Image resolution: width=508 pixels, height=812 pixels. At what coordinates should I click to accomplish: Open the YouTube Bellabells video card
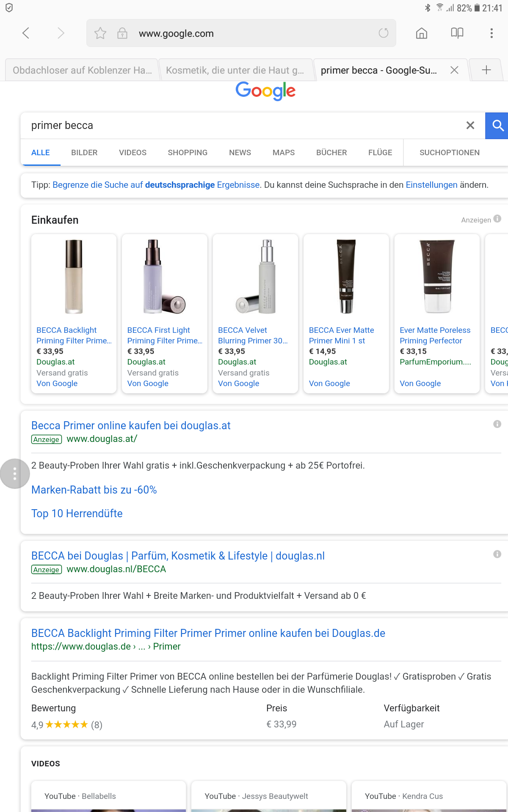pyautogui.click(x=108, y=796)
